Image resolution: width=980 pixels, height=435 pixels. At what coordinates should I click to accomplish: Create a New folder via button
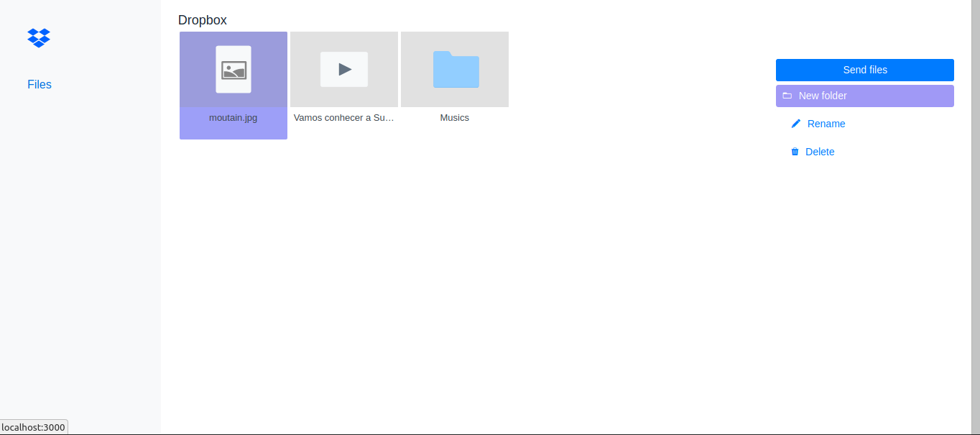(865, 96)
